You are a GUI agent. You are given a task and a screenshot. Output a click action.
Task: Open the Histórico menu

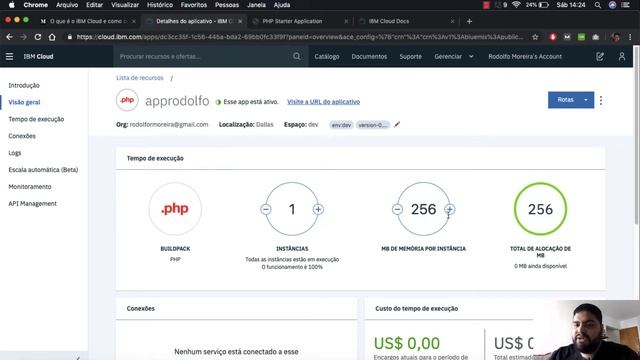click(x=160, y=5)
